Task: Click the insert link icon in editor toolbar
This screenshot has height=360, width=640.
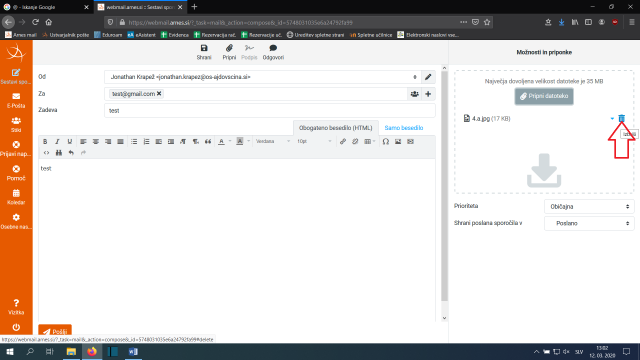Action: click(x=343, y=141)
